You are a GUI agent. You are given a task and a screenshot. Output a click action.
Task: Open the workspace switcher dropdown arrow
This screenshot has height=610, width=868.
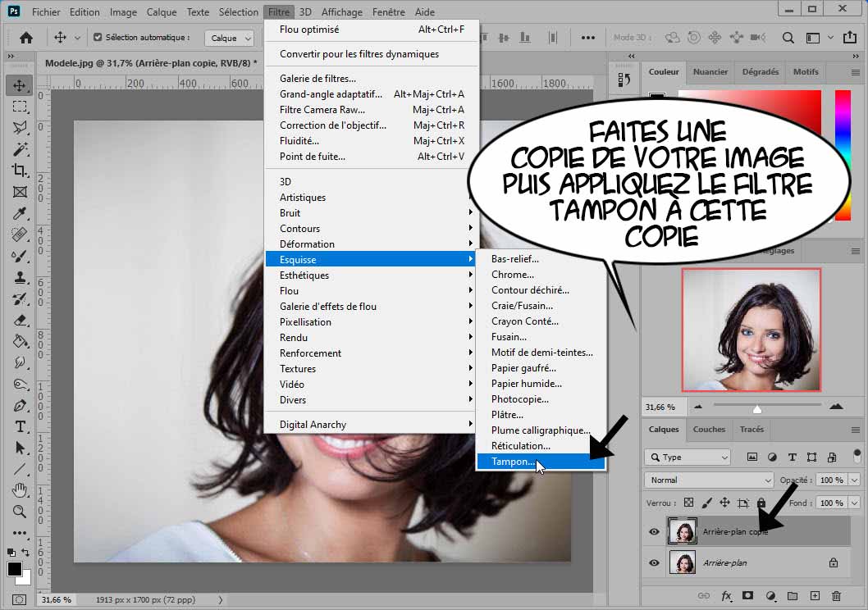[x=830, y=38]
